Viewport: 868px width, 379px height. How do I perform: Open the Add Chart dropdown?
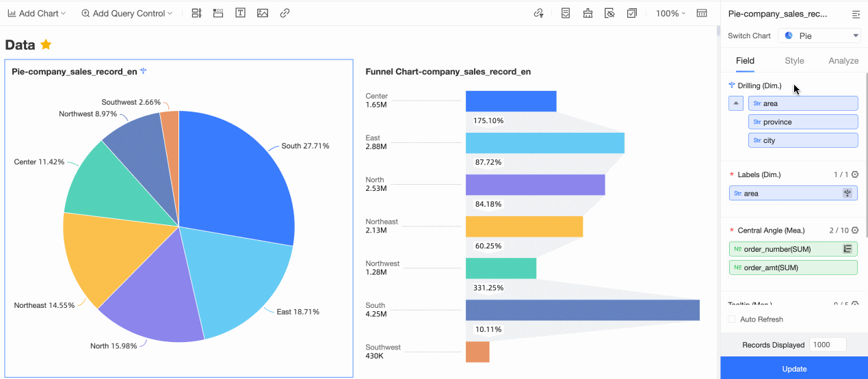pos(36,13)
